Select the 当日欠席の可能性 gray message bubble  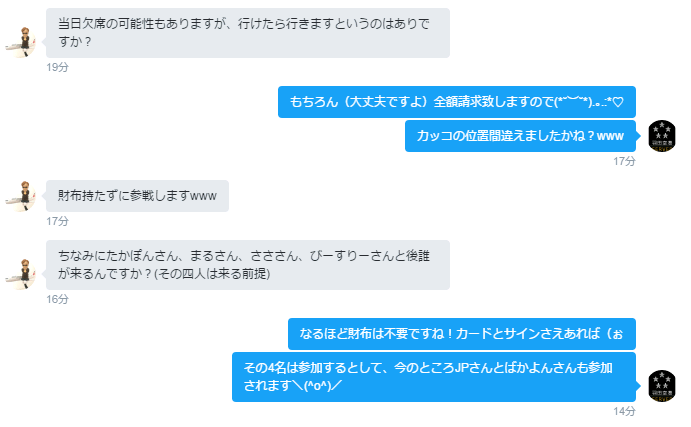[x=248, y=33]
